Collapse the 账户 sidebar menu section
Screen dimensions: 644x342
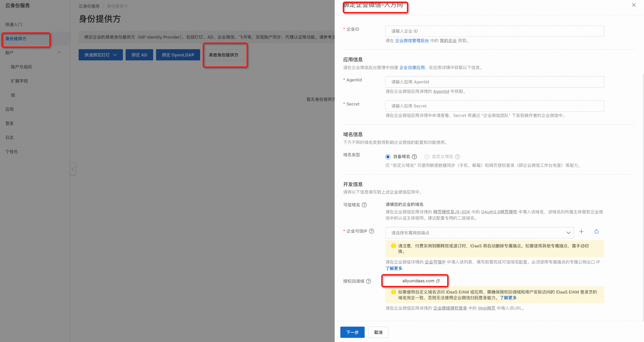point(59,53)
